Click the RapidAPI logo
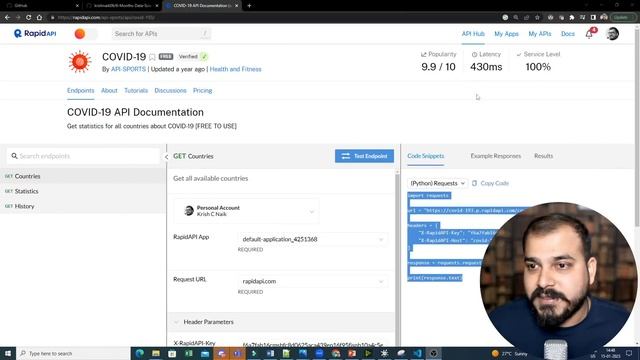The image size is (640, 360). tap(35, 33)
